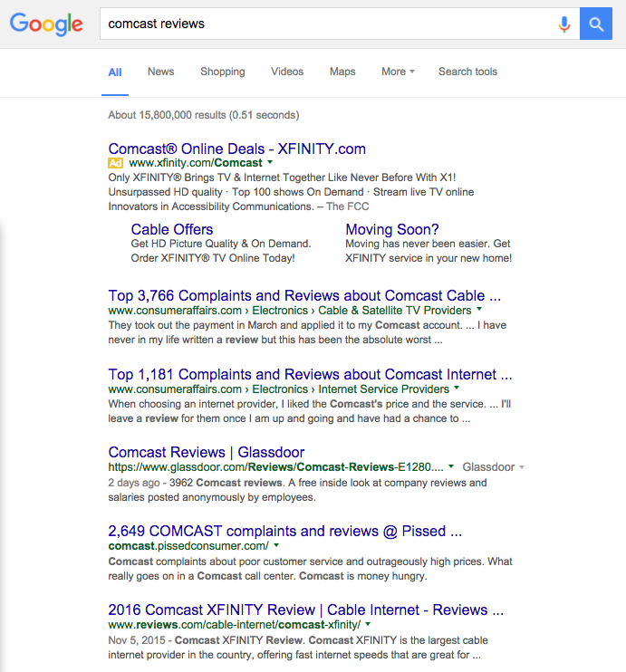Click the www.xfinity.com/Comcast ad URL
The width and height of the screenshot is (626, 672).
pyautogui.click(x=196, y=163)
